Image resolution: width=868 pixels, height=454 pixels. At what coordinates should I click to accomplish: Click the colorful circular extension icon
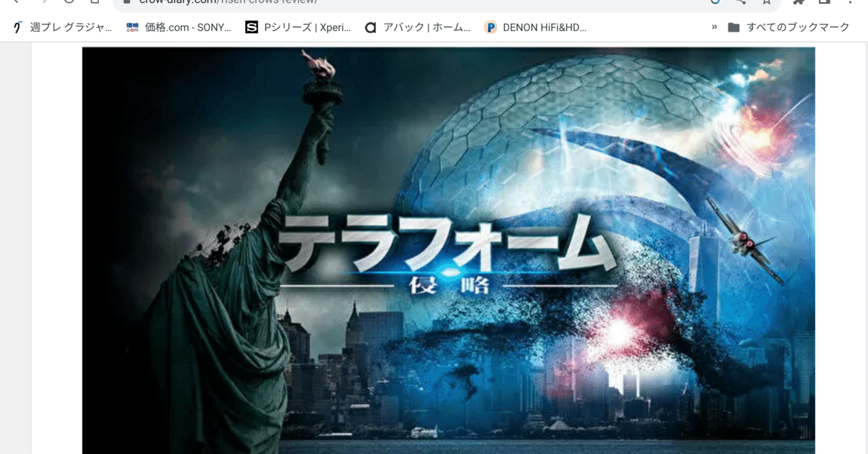(714, 3)
